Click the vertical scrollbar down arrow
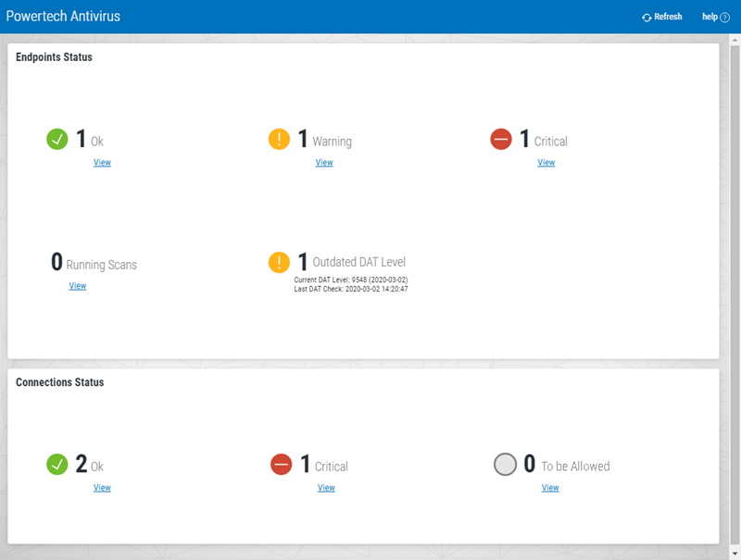The image size is (741, 560). coord(735,554)
